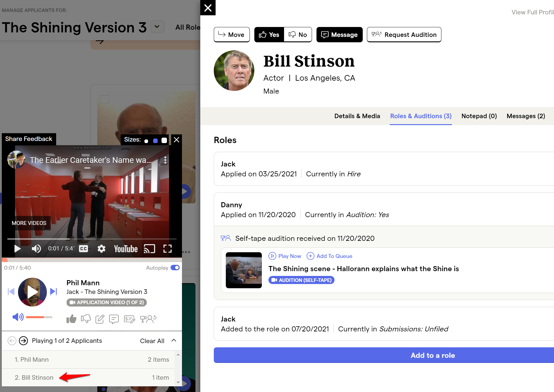Click Bill Stinson's profile photo
This screenshot has width=554, height=392.
click(x=234, y=70)
